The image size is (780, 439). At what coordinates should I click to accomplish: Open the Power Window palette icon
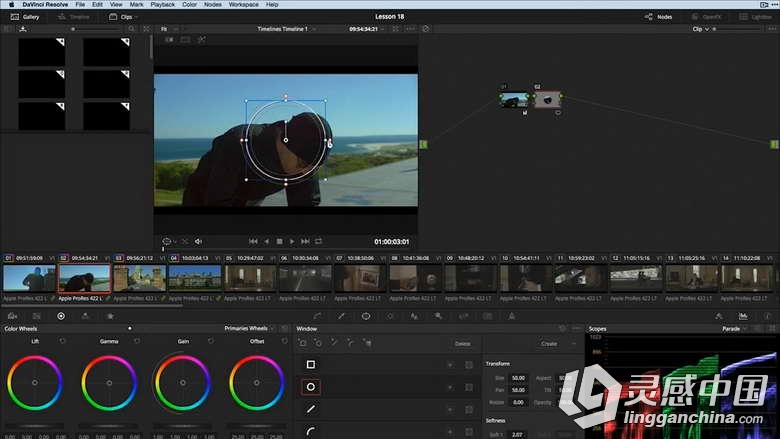pyautogui.click(x=366, y=316)
